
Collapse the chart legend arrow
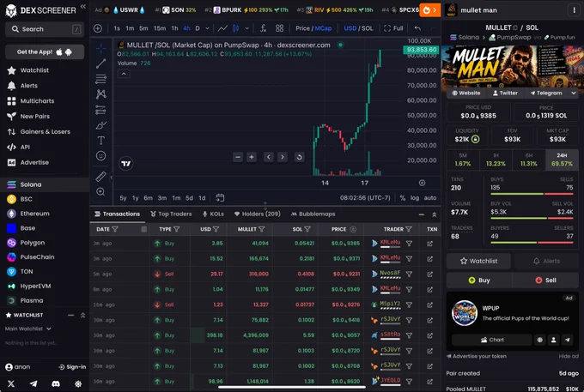[124, 74]
